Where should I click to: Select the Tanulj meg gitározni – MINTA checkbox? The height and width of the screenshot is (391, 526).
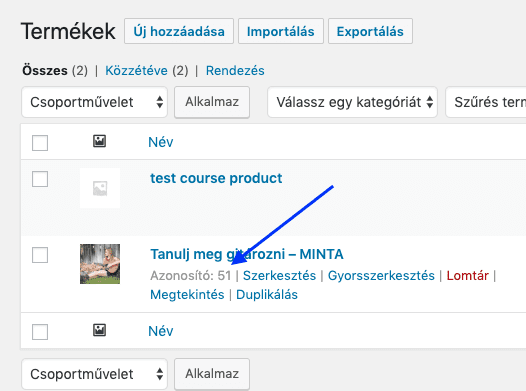pos(40,255)
